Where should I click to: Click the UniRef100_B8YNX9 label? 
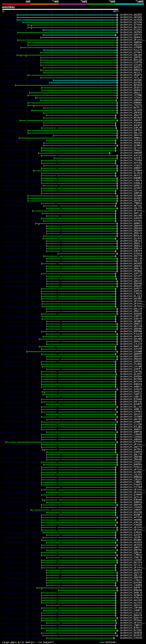pos(131,85)
